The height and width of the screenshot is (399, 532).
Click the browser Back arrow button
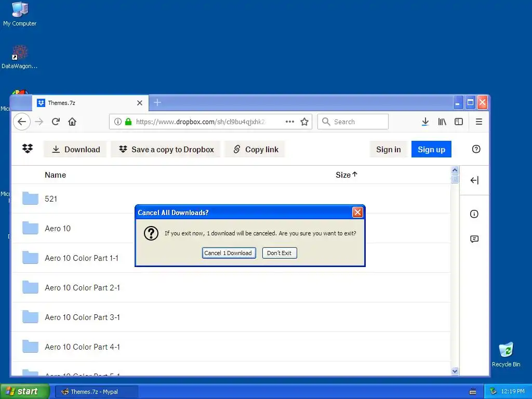22,122
